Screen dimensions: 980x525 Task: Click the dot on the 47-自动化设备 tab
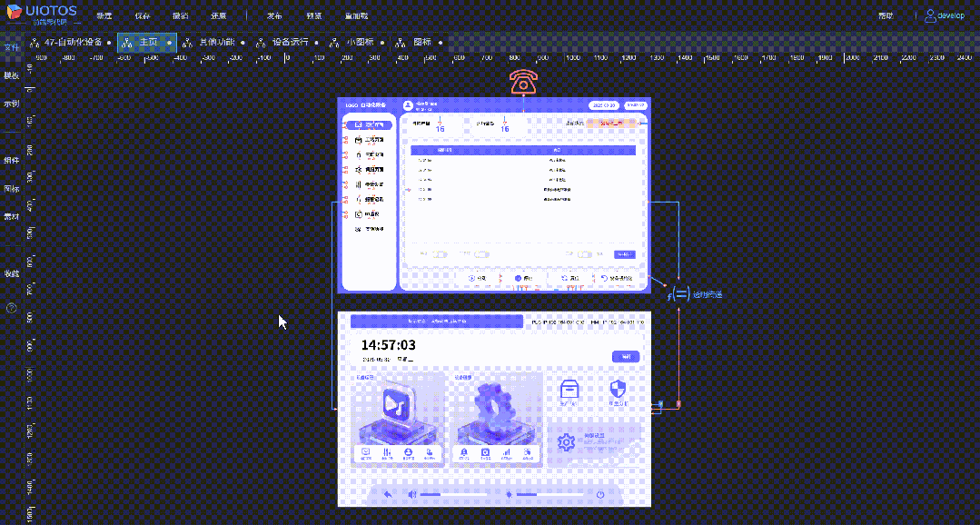pos(109,43)
